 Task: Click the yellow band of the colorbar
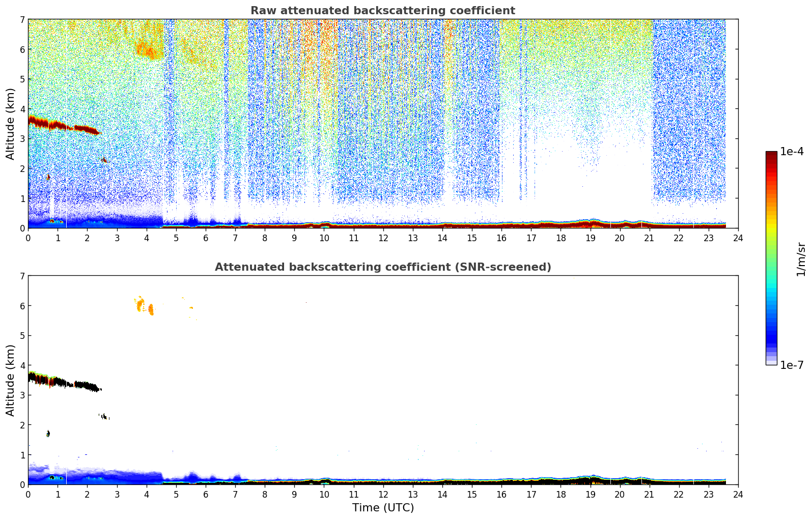771,227
